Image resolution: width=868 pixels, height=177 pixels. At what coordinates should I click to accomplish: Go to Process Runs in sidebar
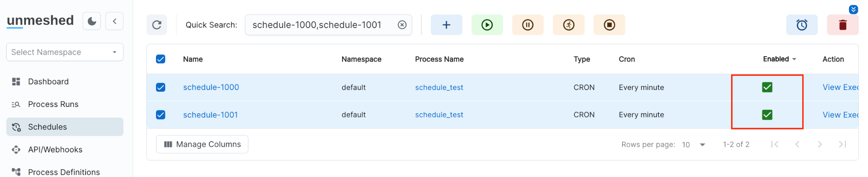53,104
